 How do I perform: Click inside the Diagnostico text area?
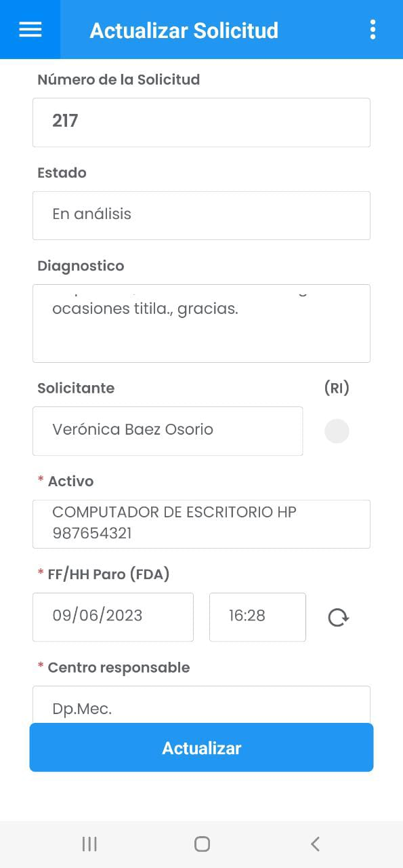(x=201, y=323)
